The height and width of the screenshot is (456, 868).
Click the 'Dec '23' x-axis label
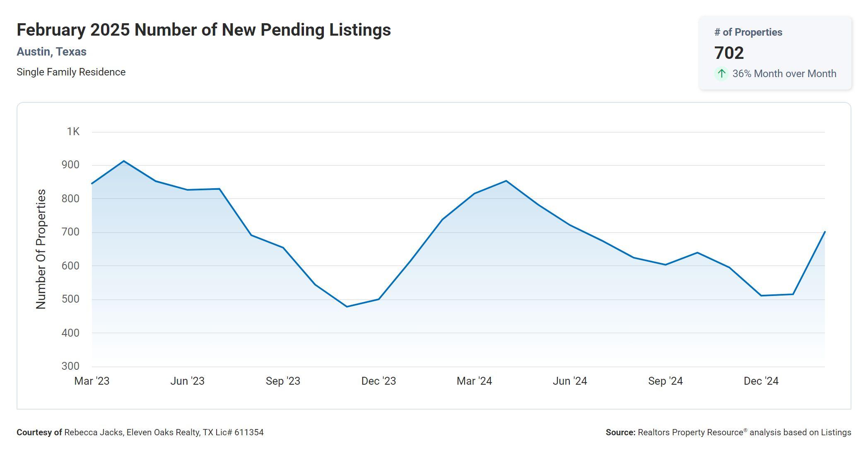(379, 381)
